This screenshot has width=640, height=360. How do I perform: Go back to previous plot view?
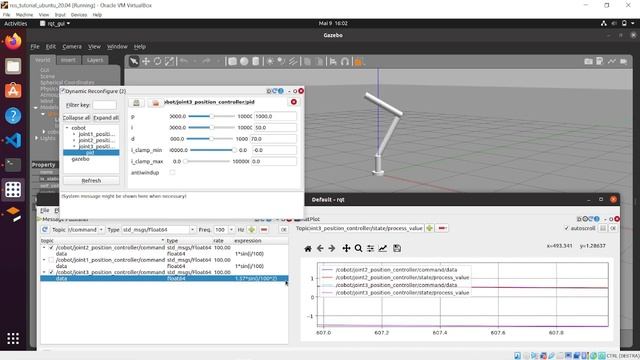(320, 248)
